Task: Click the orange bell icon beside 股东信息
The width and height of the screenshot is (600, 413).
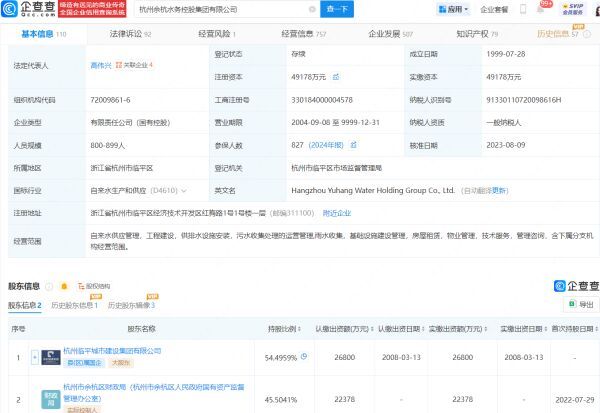Action: point(64,286)
